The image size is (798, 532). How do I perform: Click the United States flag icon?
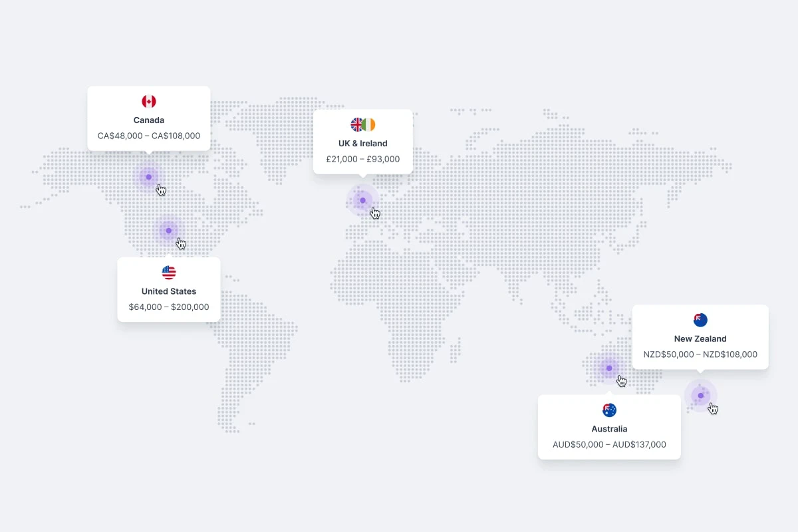[168, 272]
